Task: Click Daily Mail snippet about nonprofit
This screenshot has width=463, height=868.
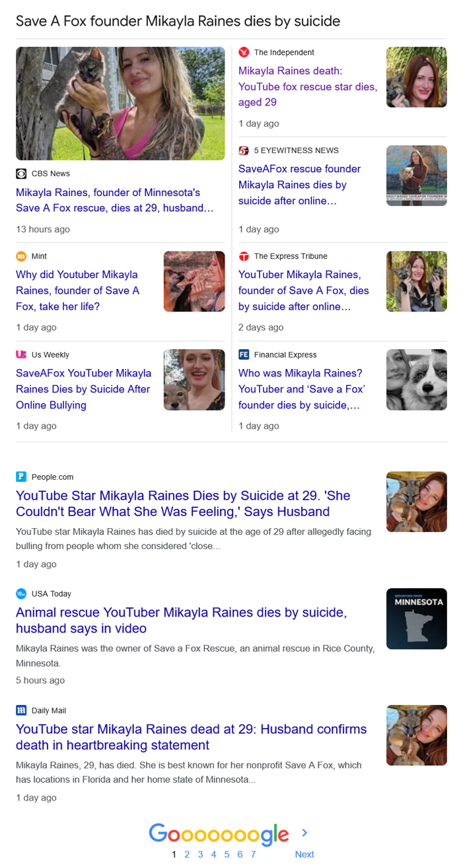Action: (x=189, y=772)
